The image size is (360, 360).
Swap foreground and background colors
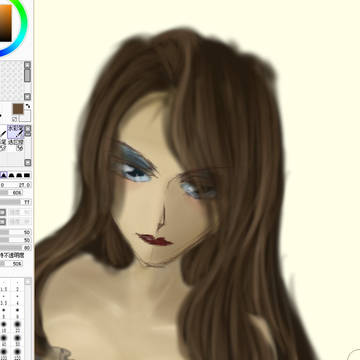(28, 106)
